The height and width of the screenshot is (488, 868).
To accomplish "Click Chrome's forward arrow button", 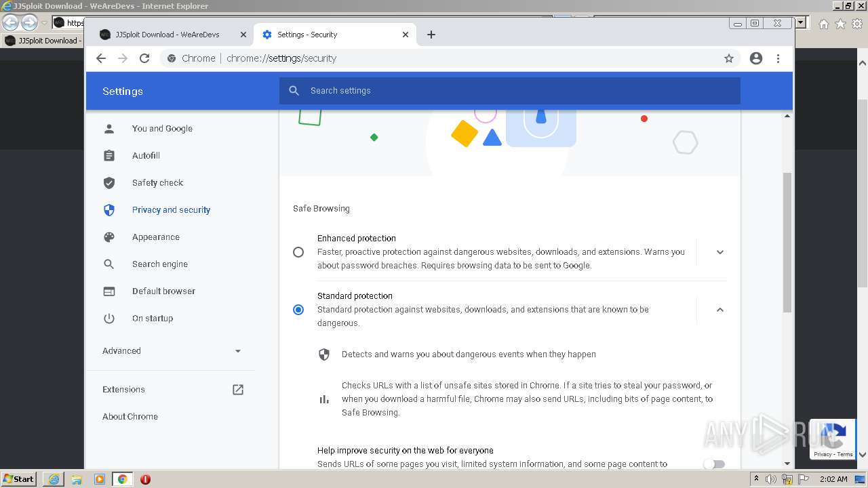I will tap(123, 58).
